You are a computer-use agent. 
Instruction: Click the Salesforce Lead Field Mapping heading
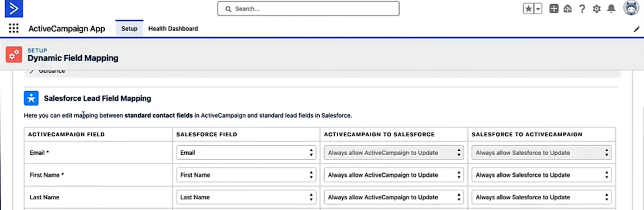pyautogui.click(x=97, y=98)
